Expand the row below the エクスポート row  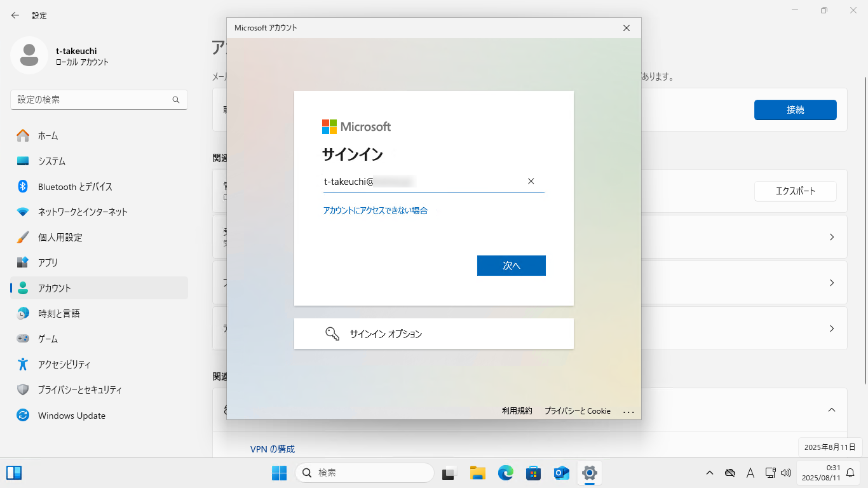pyautogui.click(x=832, y=237)
